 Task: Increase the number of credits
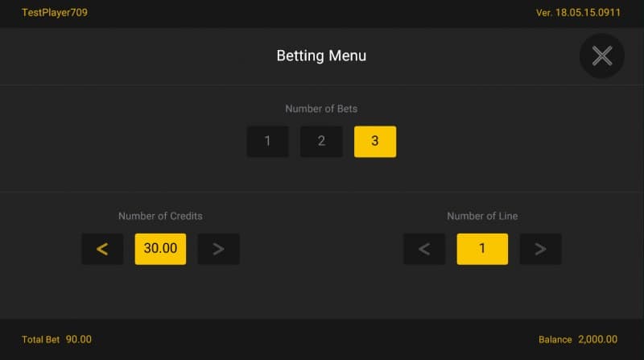(218, 249)
